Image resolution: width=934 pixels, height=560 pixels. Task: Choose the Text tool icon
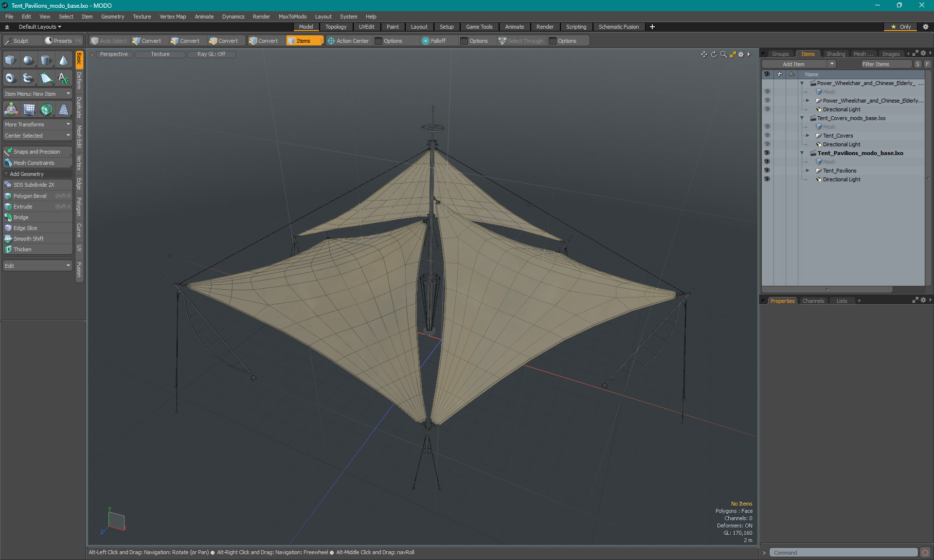64,78
